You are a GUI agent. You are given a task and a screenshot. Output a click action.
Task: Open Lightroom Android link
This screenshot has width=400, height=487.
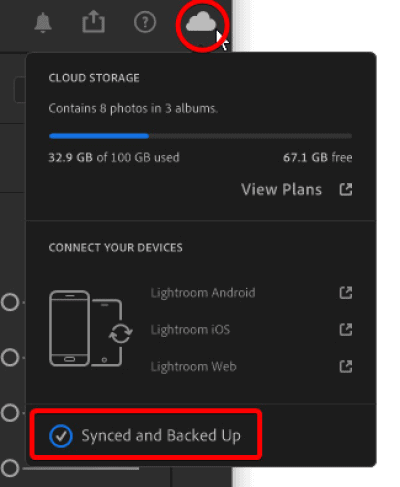pyautogui.click(x=203, y=293)
